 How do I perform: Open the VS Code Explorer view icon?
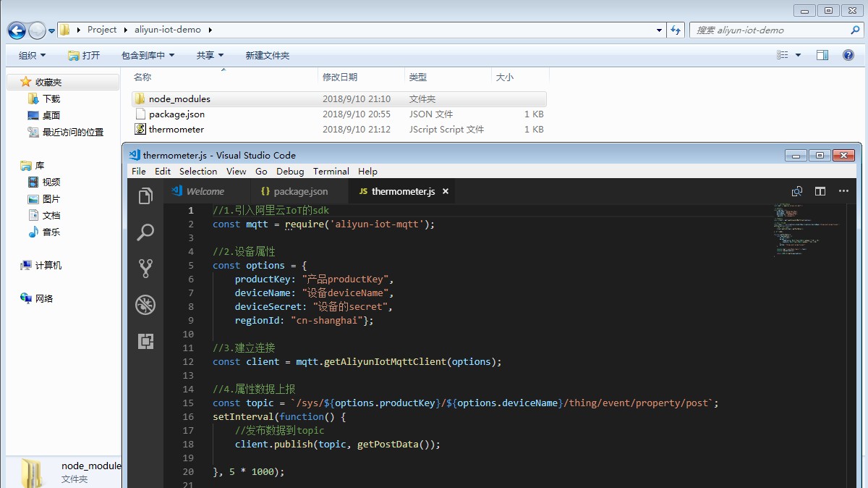145,196
